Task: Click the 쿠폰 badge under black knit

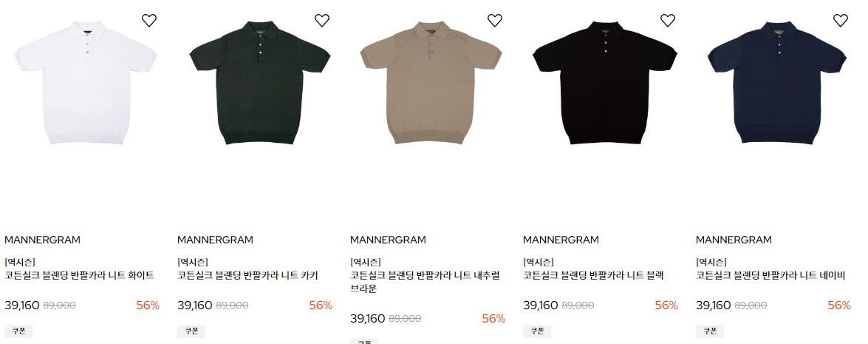Action: (x=537, y=331)
